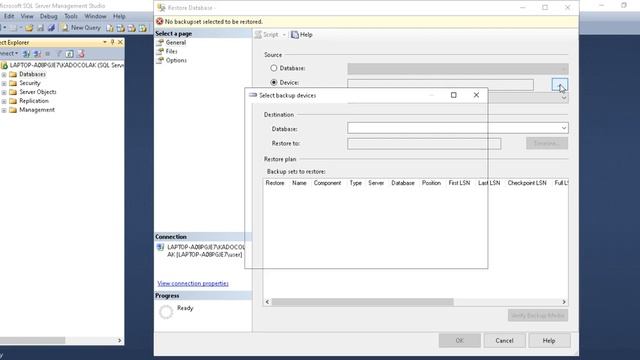Click the New Query toolbar button
The height and width of the screenshot is (360, 640).
coord(81,28)
